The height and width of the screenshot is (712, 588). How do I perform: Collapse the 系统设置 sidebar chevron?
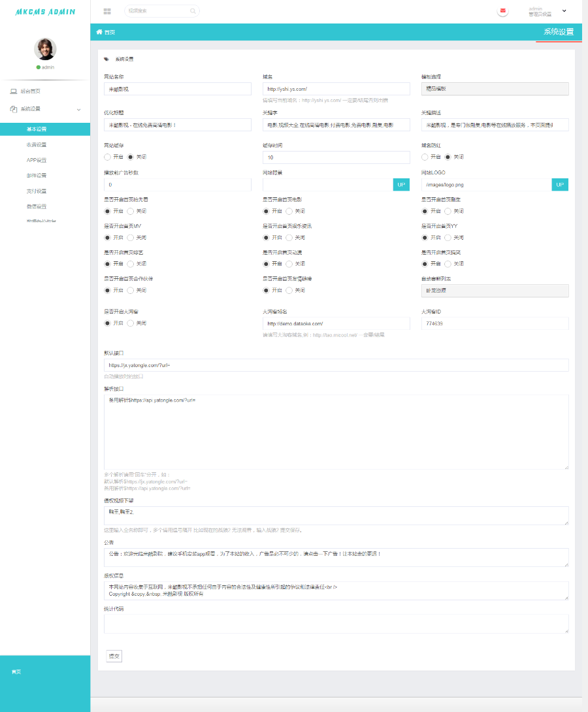[78, 110]
